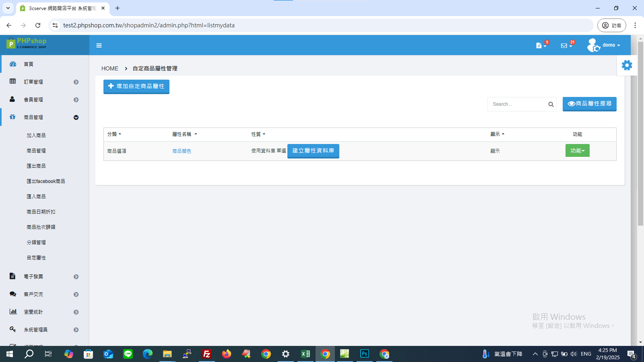
Task: Click the PHPshop logo
Action: click(27, 43)
